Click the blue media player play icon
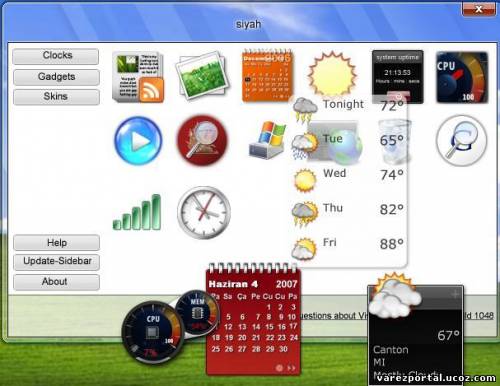 point(138,140)
